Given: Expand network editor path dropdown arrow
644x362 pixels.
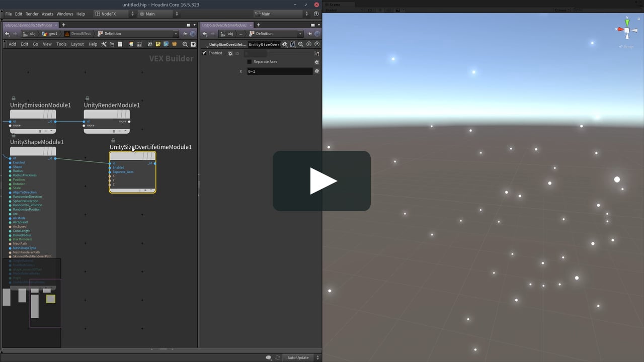Looking at the screenshot, I should (x=176, y=34).
